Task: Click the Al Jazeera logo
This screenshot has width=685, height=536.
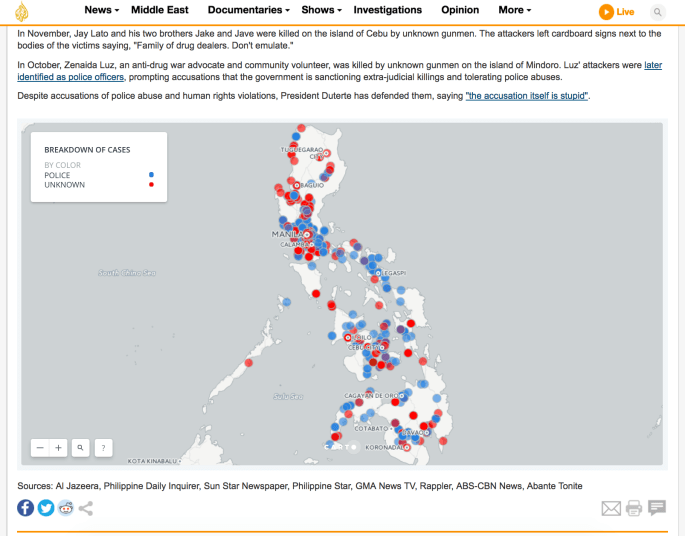Action: 21,11
